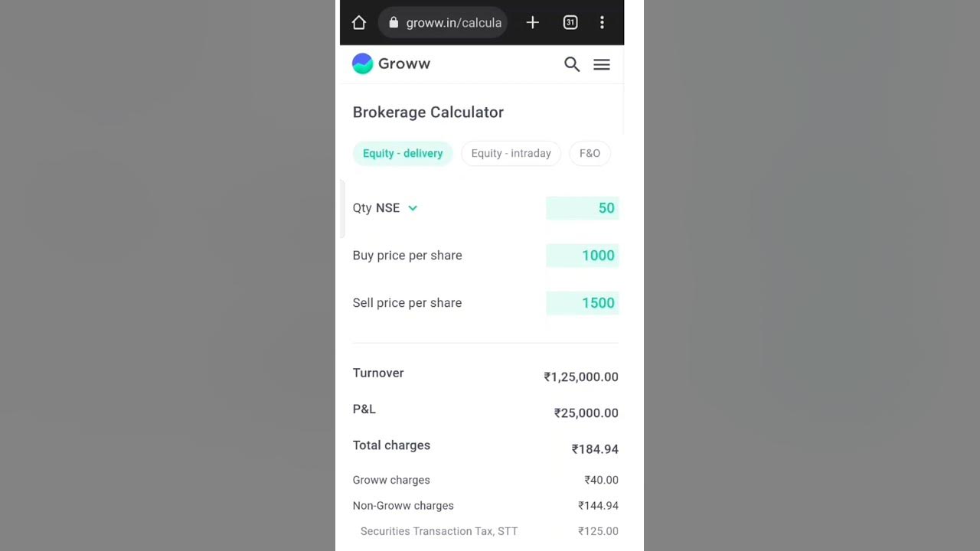Open a new tab with plus icon

click(x=533, y=23)
